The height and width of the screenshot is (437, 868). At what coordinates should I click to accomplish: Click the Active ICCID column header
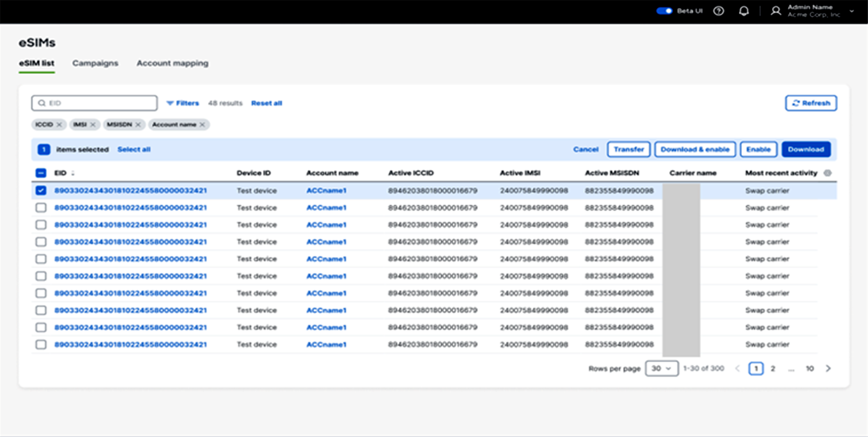point(411,173)
